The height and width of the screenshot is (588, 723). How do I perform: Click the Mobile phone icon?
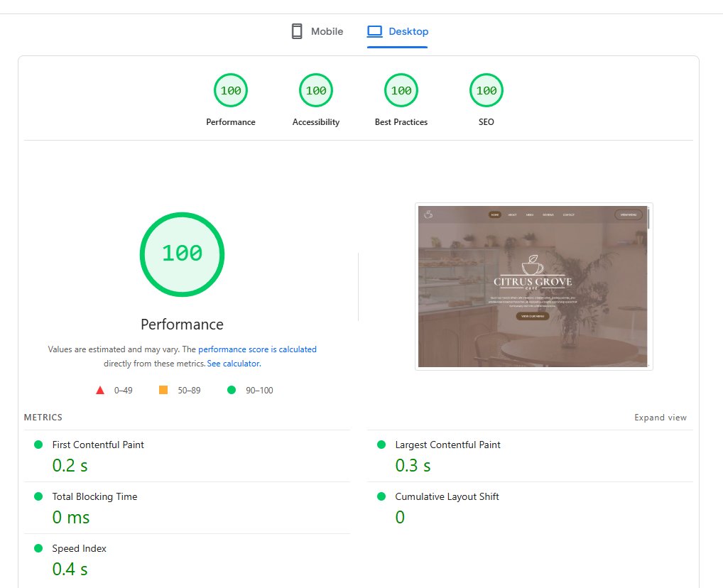click(x=296, y=31)
